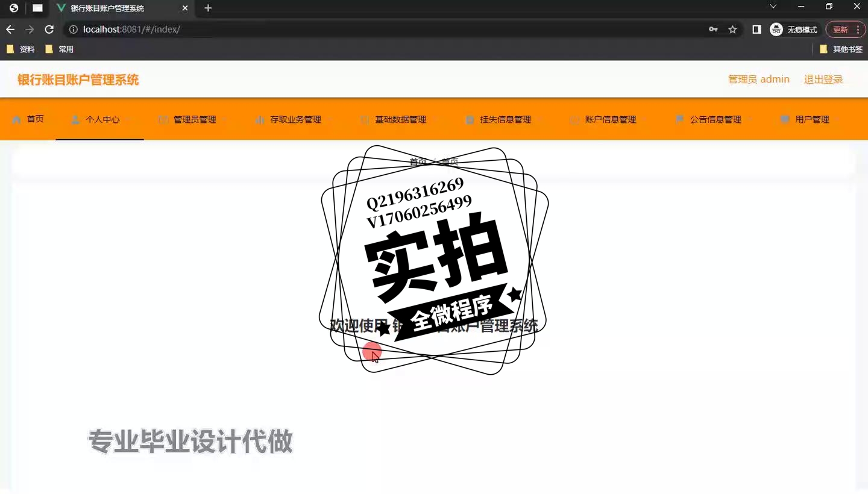Viewport: 868px width, 494px height.
Task: Open the tab search dropdown arrow
Action: click(x=773, y=7)
